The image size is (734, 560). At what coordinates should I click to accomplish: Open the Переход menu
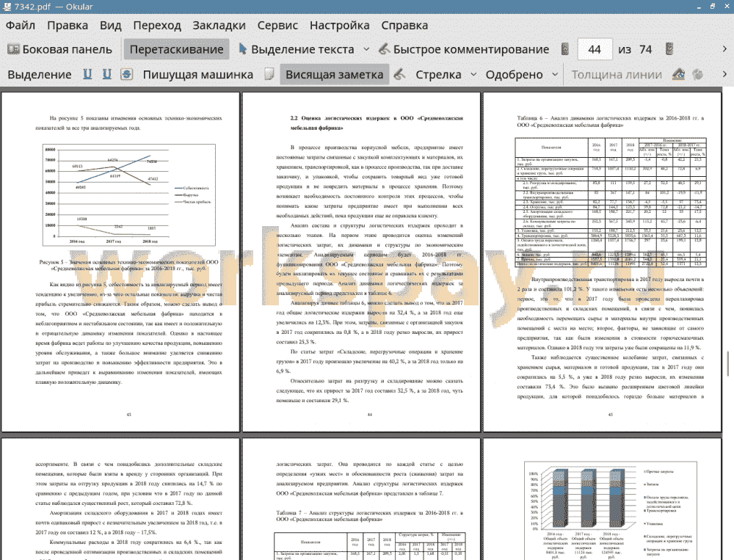coord(157,25)
